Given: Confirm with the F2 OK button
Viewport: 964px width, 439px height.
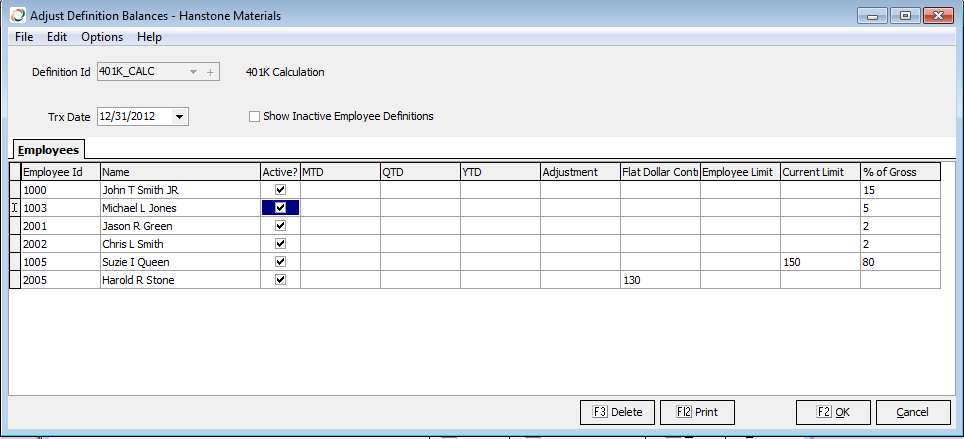Looking at the screenshot, I should pyautogui.click(x=832, y=412).
